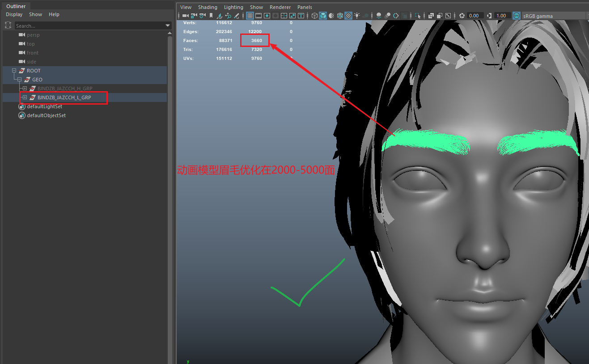
Task: Click the exposure aperture icon
Action: [462, 16]
